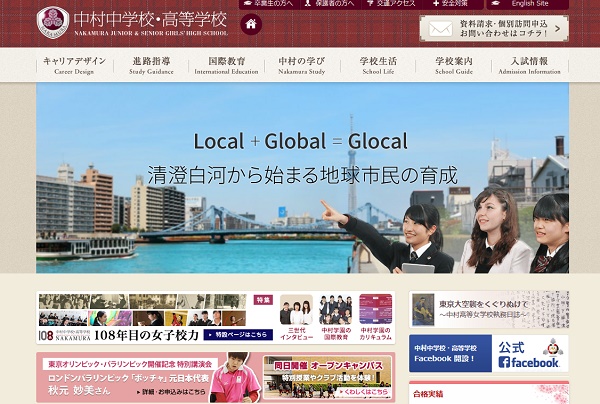Click the 特集 tag label
This screenshot has width=600, height=404.
click(x=263, y=300)
